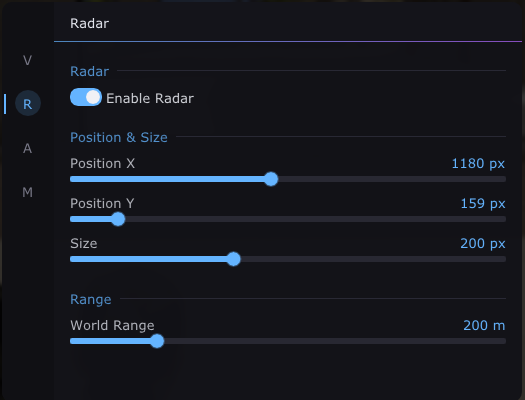This screenshot has width=525, height=400.
Task: Open the A section in sidebar
Action: (x=27, y=148)
